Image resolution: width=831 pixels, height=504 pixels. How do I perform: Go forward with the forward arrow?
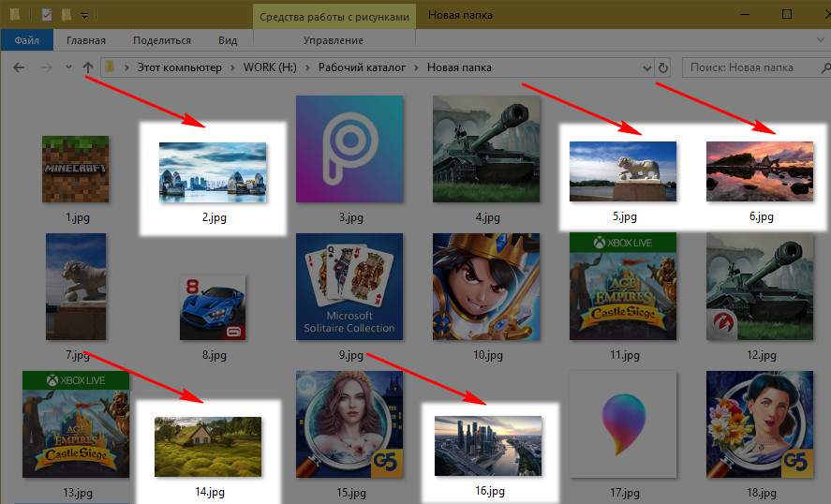click(x=47, y=67)
